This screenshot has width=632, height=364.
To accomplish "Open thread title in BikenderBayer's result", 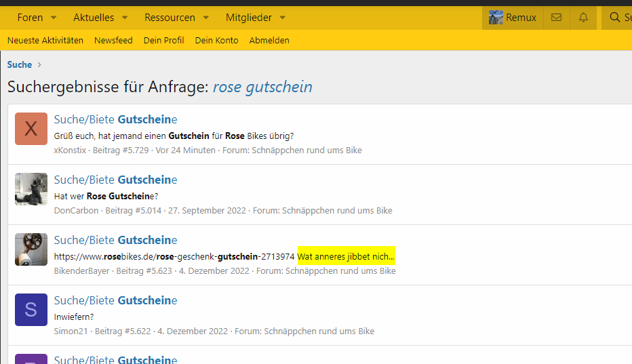I will click(x=116, y=240).
